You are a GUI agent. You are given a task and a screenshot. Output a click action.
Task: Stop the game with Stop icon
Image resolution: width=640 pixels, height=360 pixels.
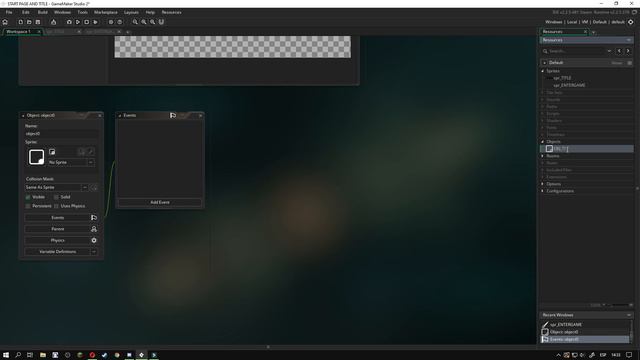tap(87, 22)
